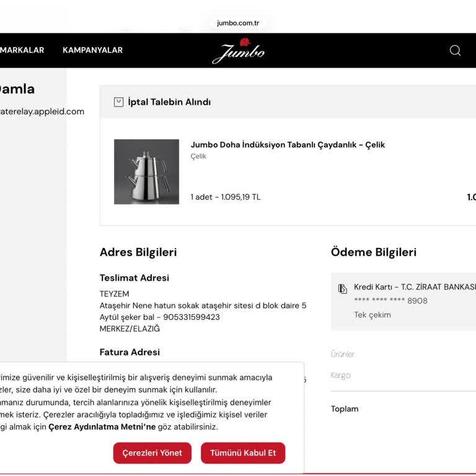The image size is (476, 476).
Task: Click the credit card icon in payment box
Action: click(343, 288)
